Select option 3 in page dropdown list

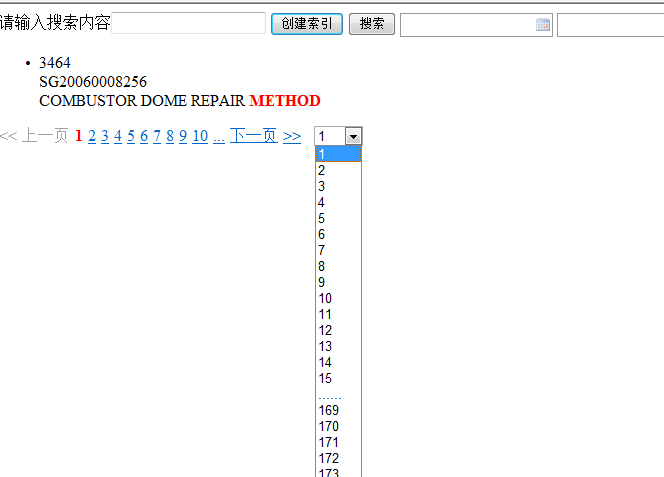[338, 186]
